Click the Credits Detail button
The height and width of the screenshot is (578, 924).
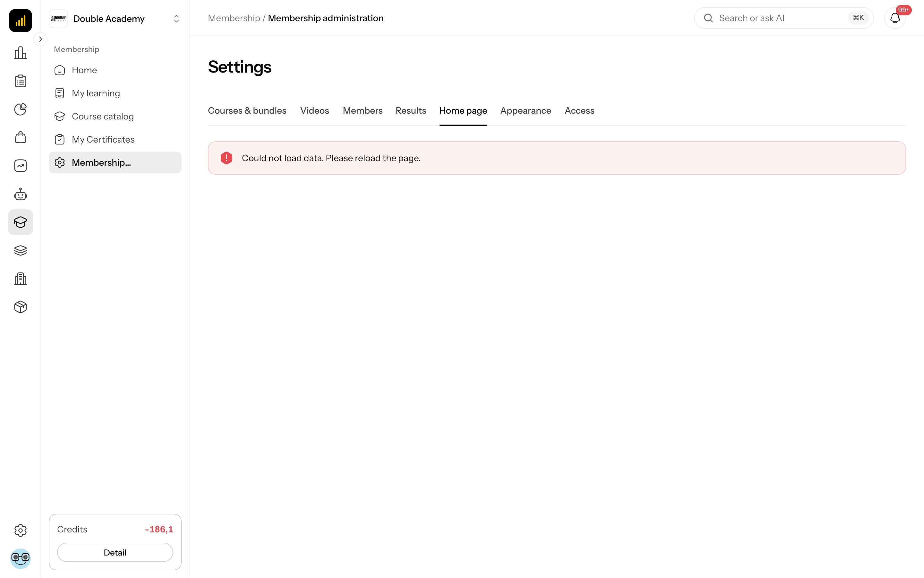(x=115, y=552)
